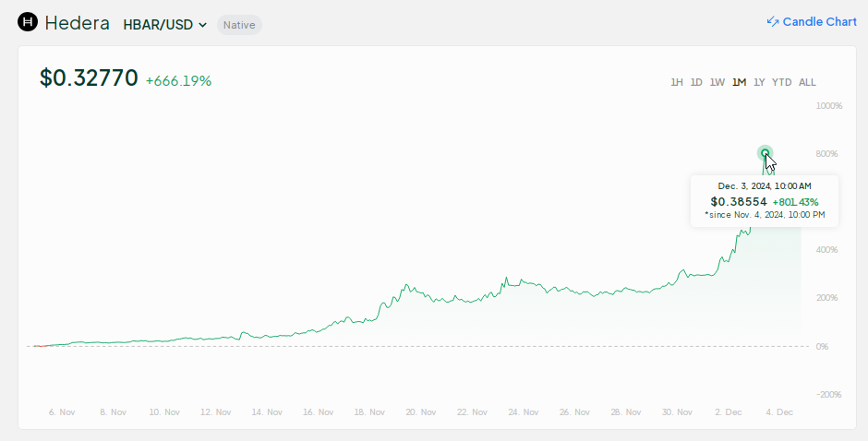Click the 0% baseline axis label
Viewport: 868px width, 441px height.
pos(823,346)
